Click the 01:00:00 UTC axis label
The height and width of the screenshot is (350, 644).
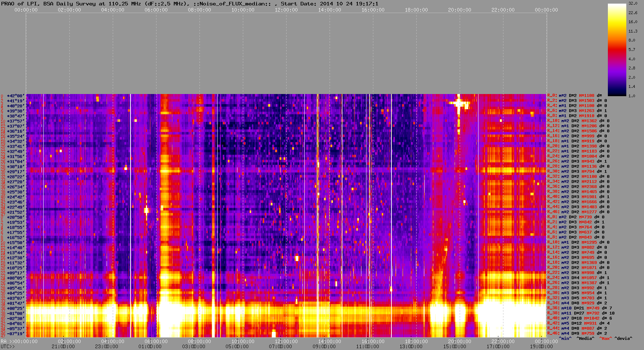click(150, 346)
